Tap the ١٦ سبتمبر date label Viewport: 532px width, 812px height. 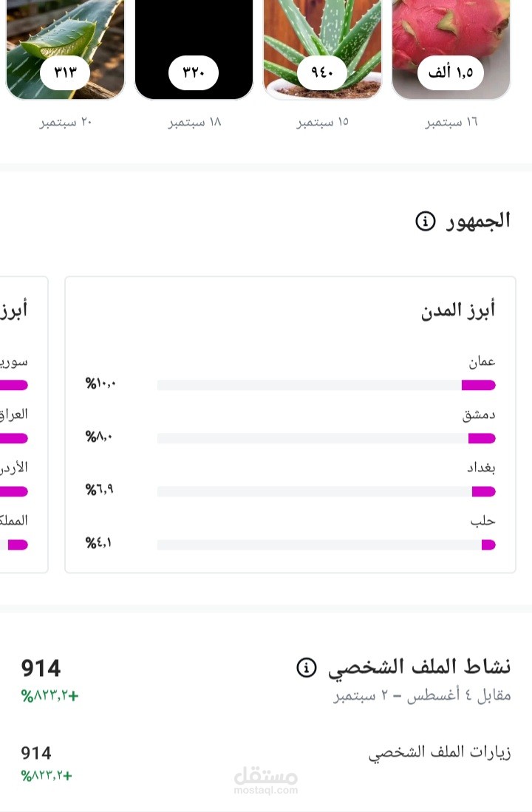tap(451, 123)
